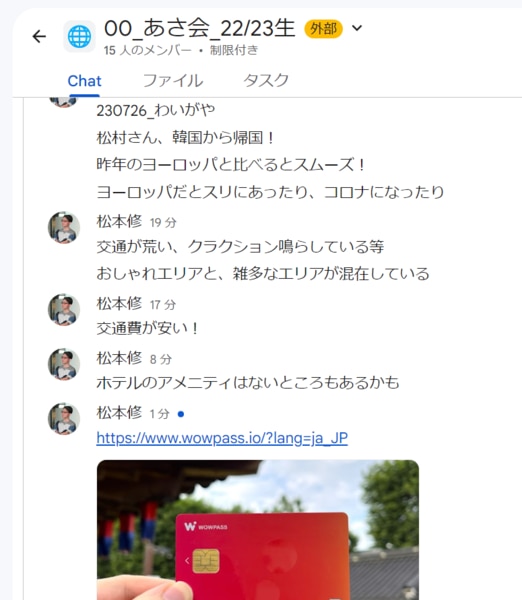Switch to the Chat tab
522x600 pixels.
[84, 81]
